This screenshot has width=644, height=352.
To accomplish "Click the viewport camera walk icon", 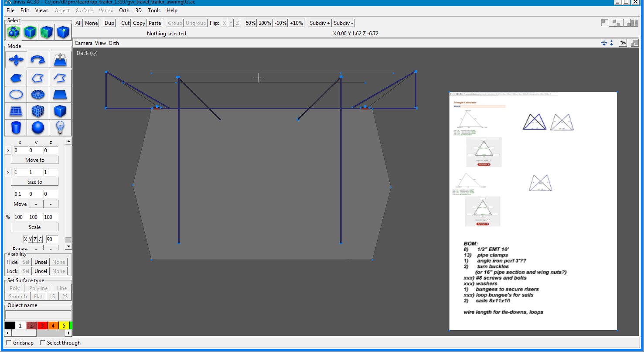I will click(x=623, y=43).
